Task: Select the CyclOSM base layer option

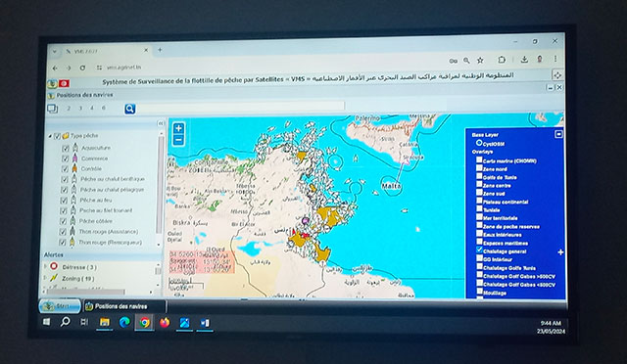Action: pyautogui.click(x=479, y=143)
